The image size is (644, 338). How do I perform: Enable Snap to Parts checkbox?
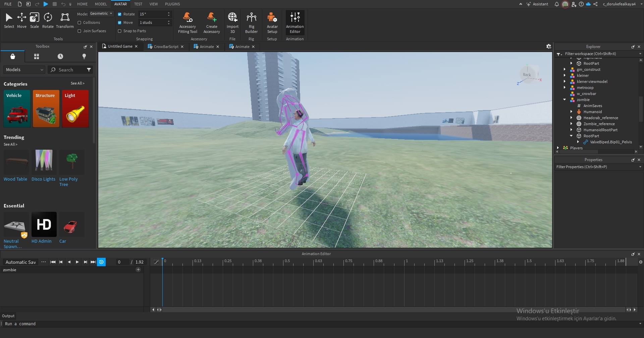pyautogui.click(x=120, y=31)
